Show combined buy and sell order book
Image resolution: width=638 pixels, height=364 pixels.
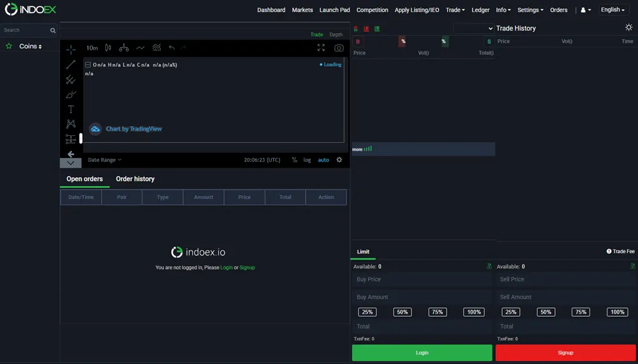pos(355,29)
